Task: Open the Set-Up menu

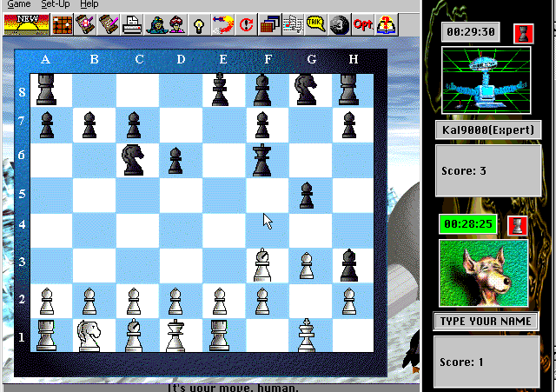Action: pyautogui.click(x=56, y=4)
